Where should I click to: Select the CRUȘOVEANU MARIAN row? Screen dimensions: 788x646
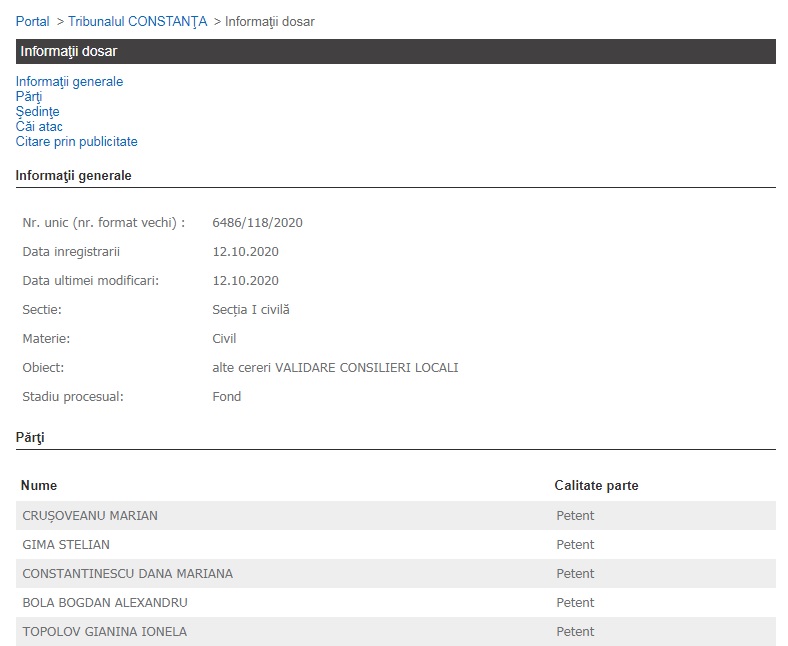(x=90, y=516)
